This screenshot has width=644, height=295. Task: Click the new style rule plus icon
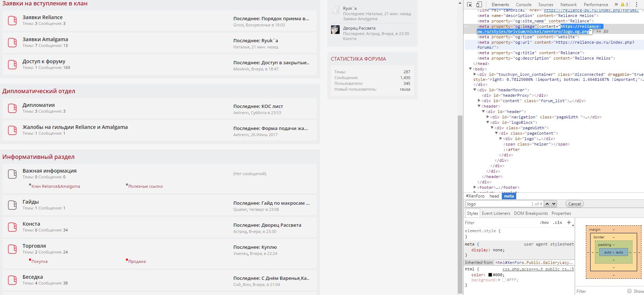(x=569, y=222)
